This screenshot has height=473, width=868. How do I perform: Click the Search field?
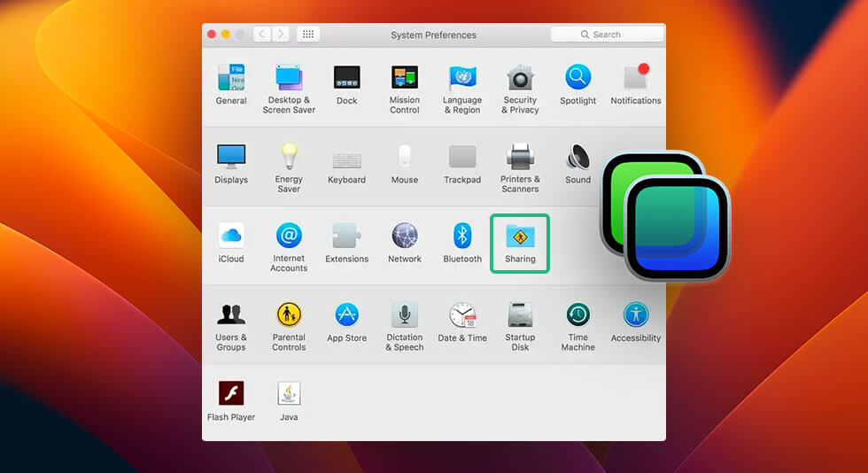coord(608,35)
